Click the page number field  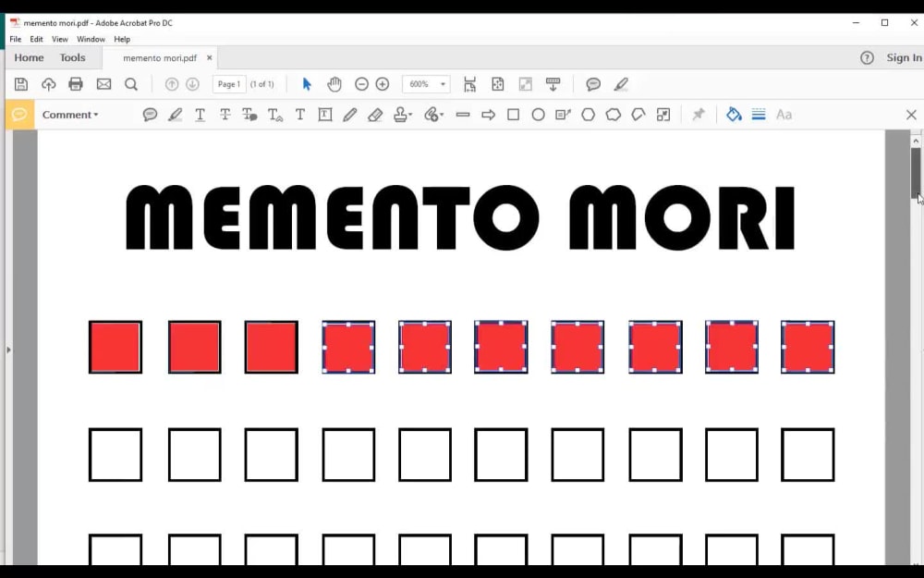(228, 84)
